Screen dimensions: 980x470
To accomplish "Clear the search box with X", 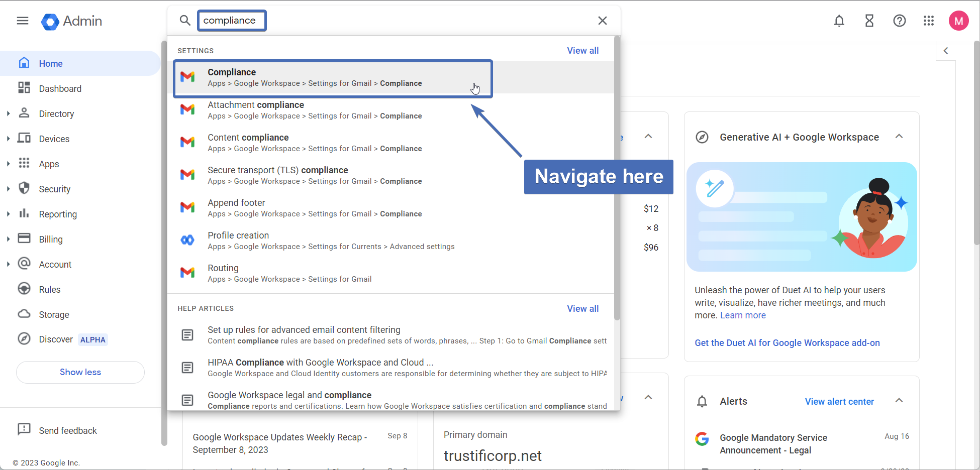I will pyautogui.click(x=602, y=21).
